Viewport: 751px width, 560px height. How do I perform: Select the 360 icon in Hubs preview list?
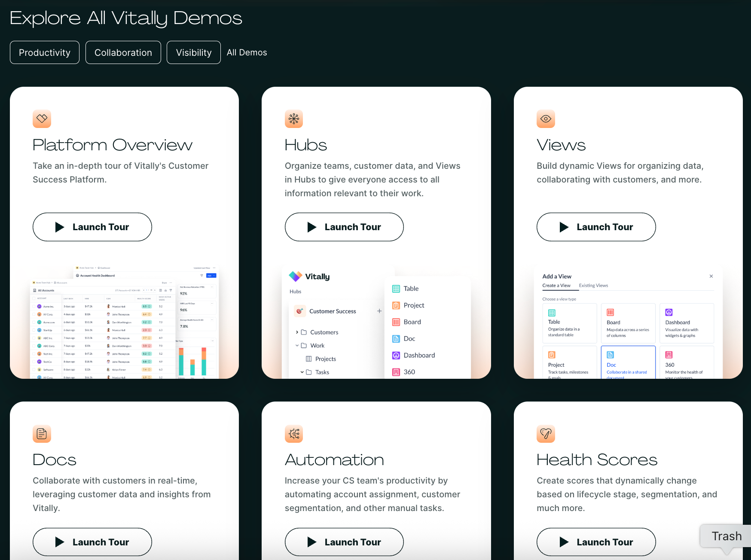396,372
